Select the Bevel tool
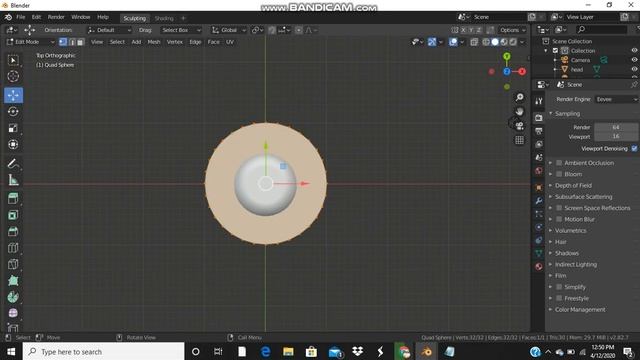Screen dimensions: 640x360 click(13, 231)
